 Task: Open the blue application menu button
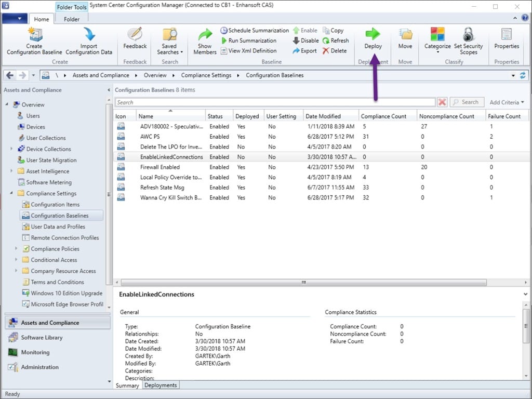15,18
